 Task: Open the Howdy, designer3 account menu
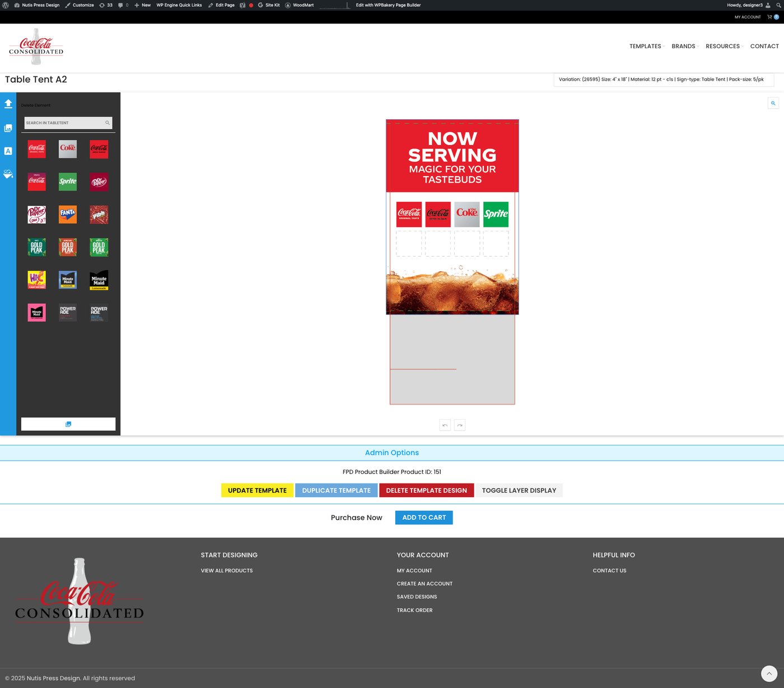click(749, 5)
